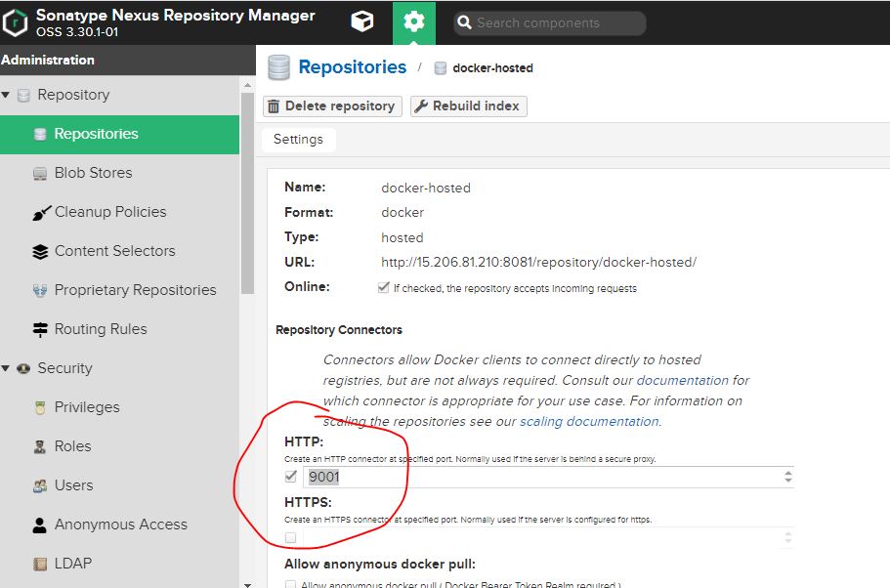This screenshot has width=890, height=588.
Task: Enable the HTTPS connector checkbox
Action: 290,537
